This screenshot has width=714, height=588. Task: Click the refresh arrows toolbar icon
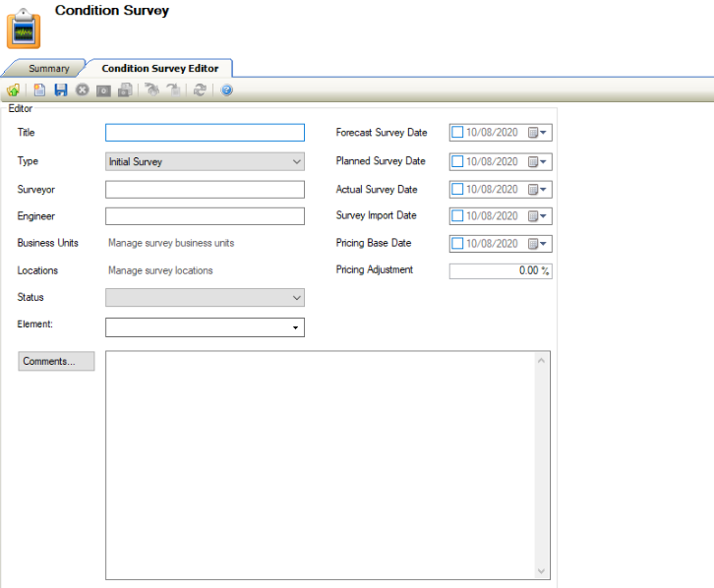201,90
